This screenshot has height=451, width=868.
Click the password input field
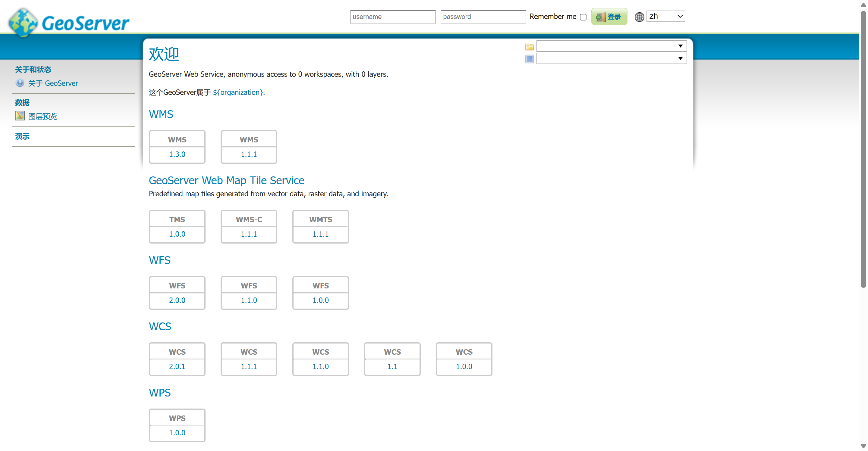(483, 17)
